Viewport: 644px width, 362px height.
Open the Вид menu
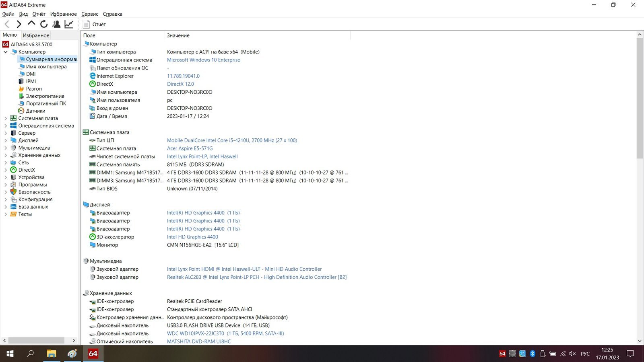point(23,14)
